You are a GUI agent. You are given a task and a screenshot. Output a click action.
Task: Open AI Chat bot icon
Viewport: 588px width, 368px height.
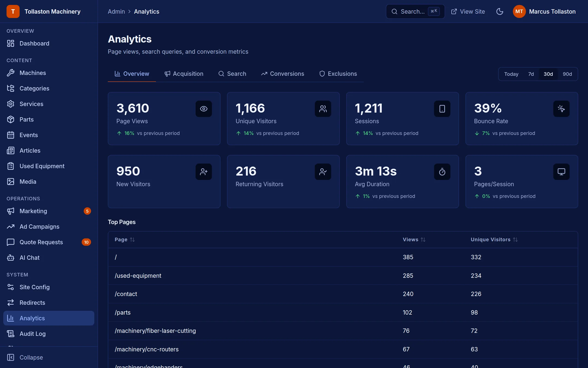click(x=11, y=258)
